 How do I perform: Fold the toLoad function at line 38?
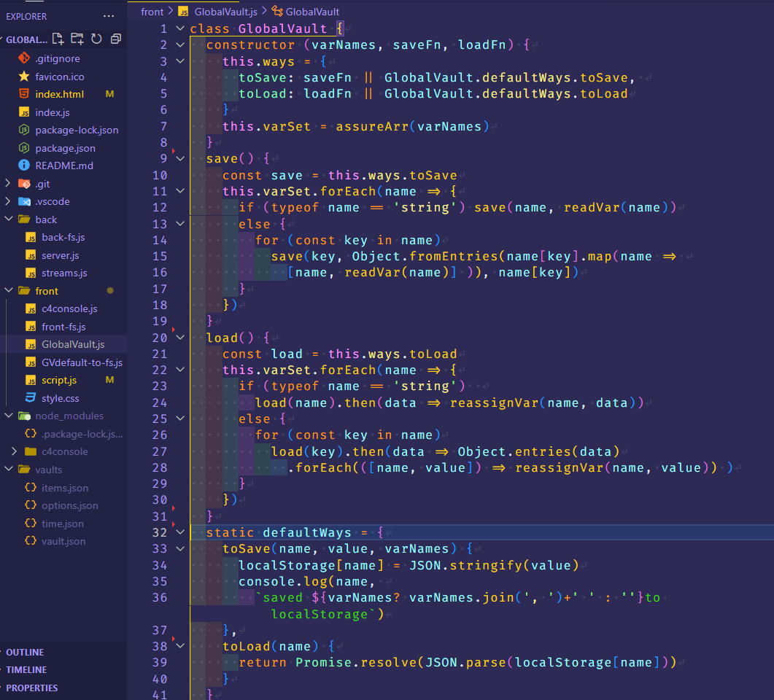click(180, 646)
